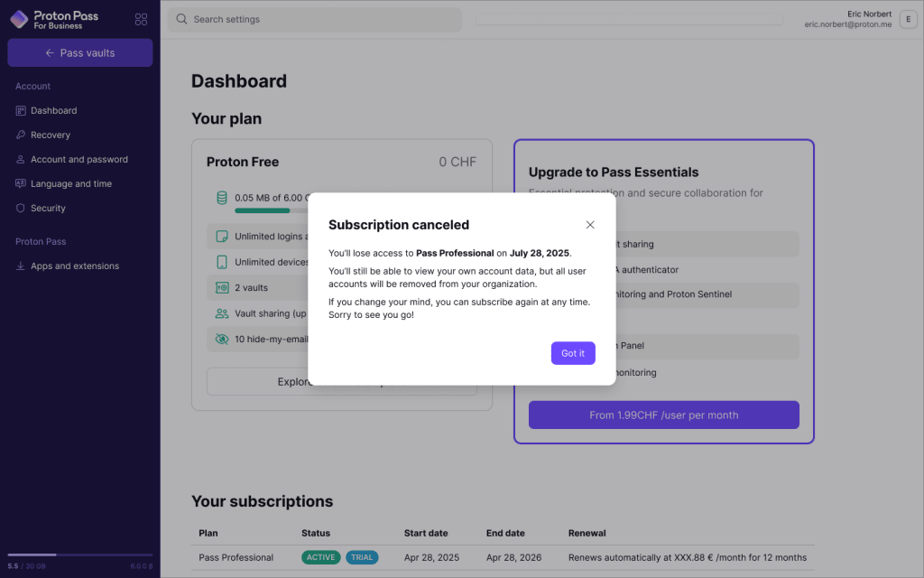This screenshot has width=924, height=578.
Task: Click the Search settings field
Action: pyautogui.click(x=315, y=20)
